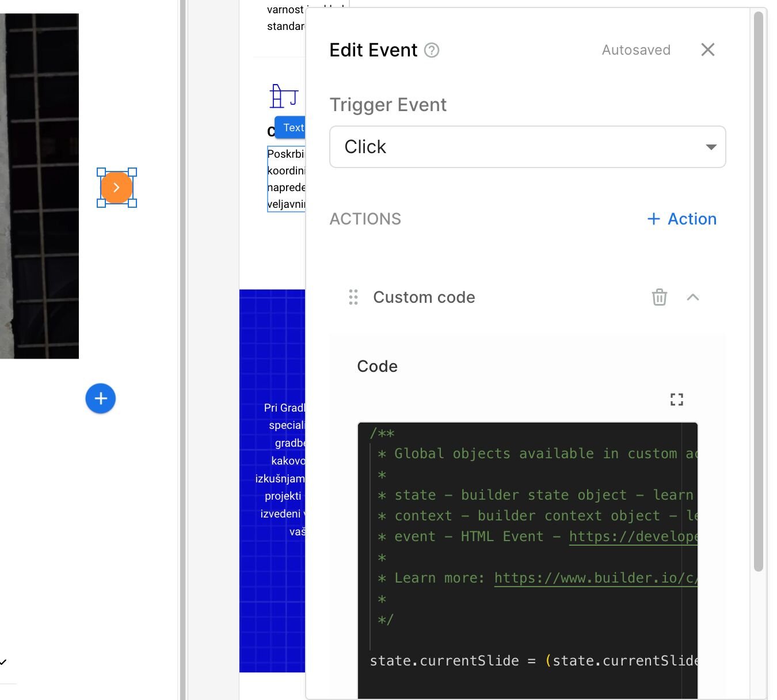Screen dimensions: 777x700
Task: Open the Trigger Event dropdown showing Click
Action: pos(527,147)
